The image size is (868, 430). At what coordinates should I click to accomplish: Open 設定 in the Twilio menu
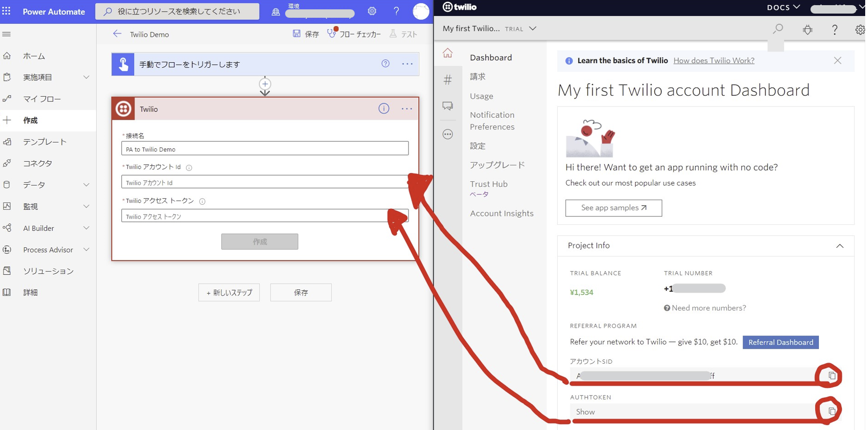click(478, 146)
